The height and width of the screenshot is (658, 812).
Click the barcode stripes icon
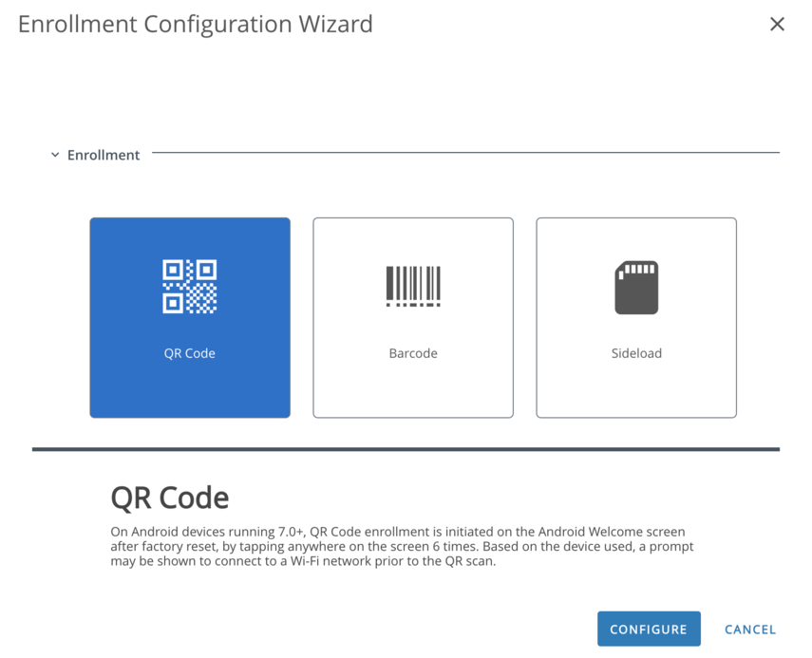pyautogui.click(x=413, y=286)
